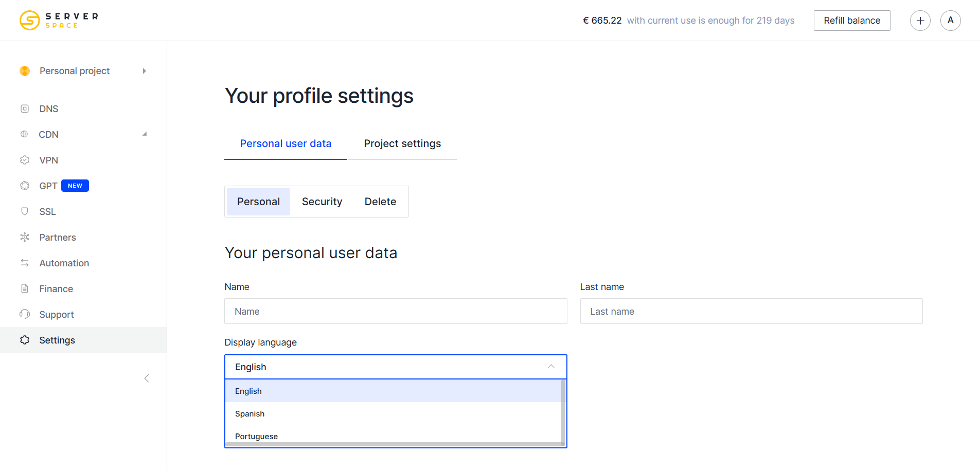Click the Finance document icon
Image resolution: width=980 pixels, height=471 pixels.
click(x=25, y=288)
